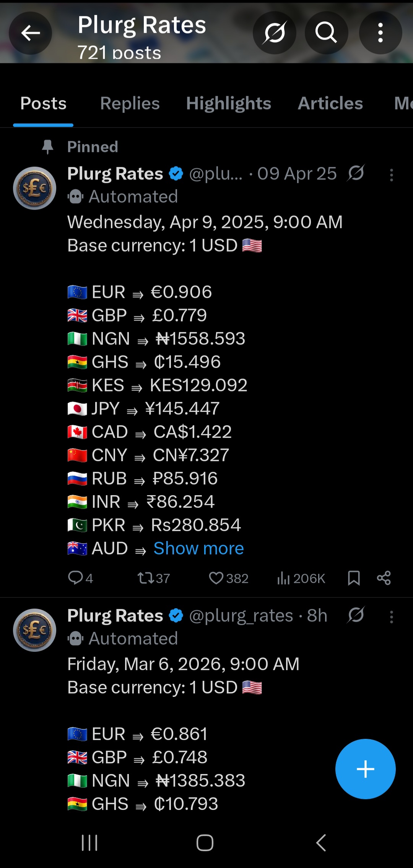Expand pinned post with Show more
This screenshot has height=868, width=413.
[198, 548]
